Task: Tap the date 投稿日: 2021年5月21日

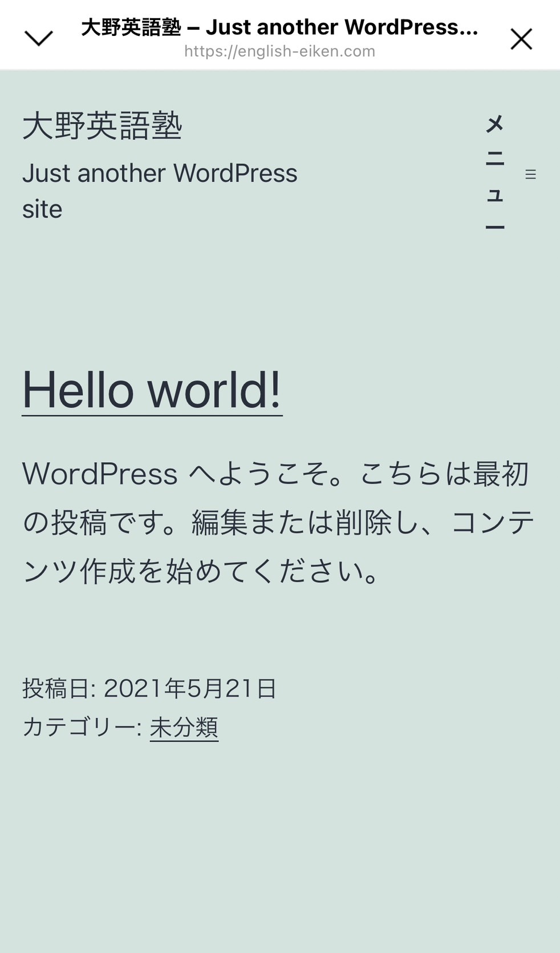Action: click(149, 689)
